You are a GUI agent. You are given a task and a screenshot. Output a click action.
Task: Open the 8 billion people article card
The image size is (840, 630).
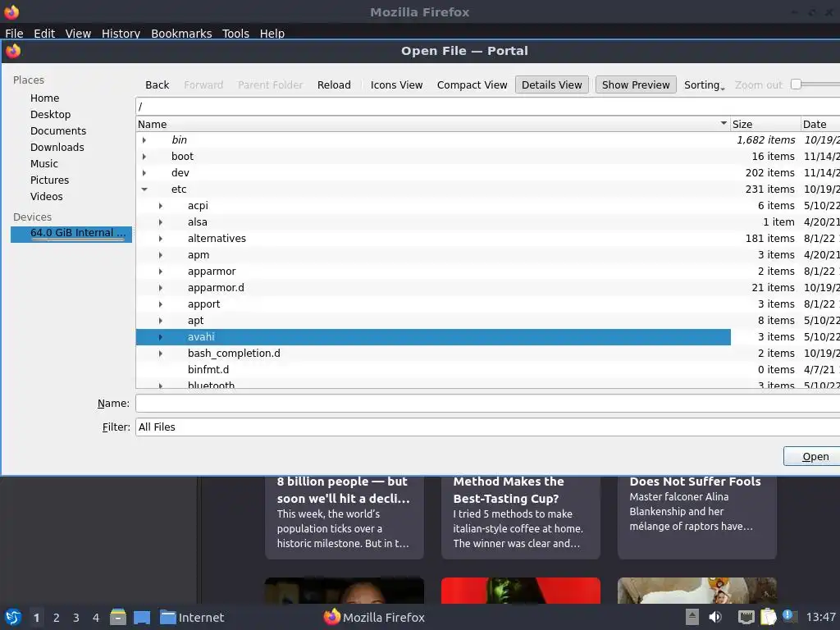(x=345, y=517)
